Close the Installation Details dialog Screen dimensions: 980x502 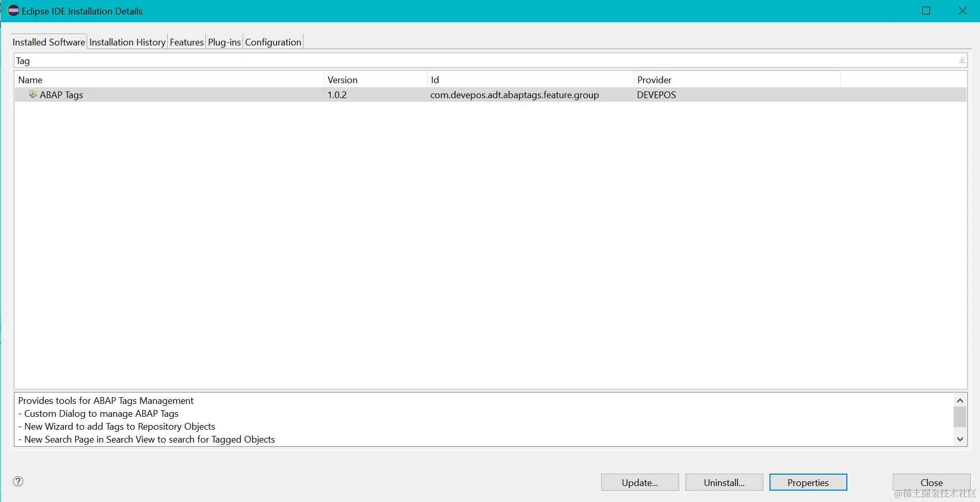pyautogui.click(x=931, y=482)
